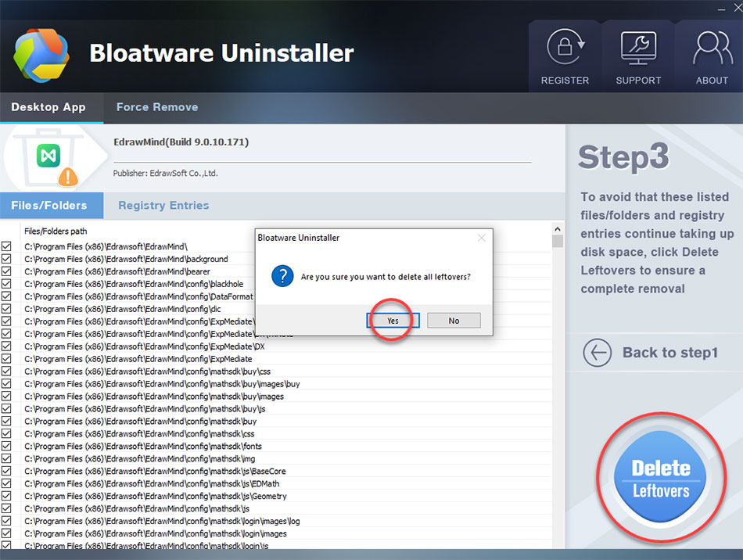Click the file list scrollbar thumb
Screen dimensions: 743x560
point(558,241)
